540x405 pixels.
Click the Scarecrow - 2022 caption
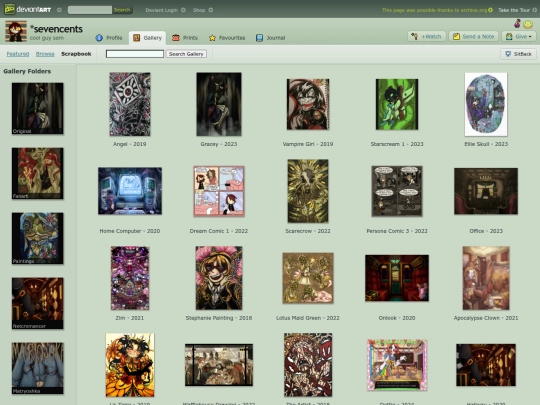[308, 231]
